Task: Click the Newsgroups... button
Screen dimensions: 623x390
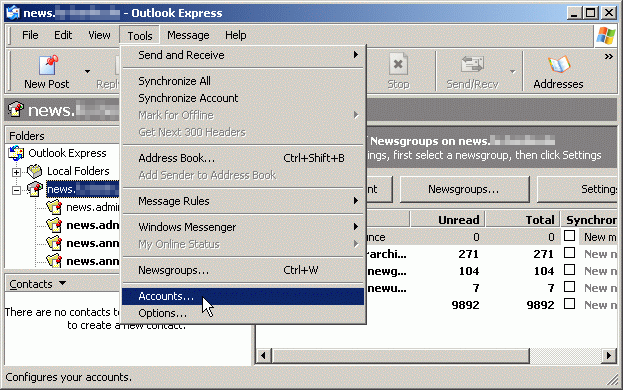Action: [464, 189]
